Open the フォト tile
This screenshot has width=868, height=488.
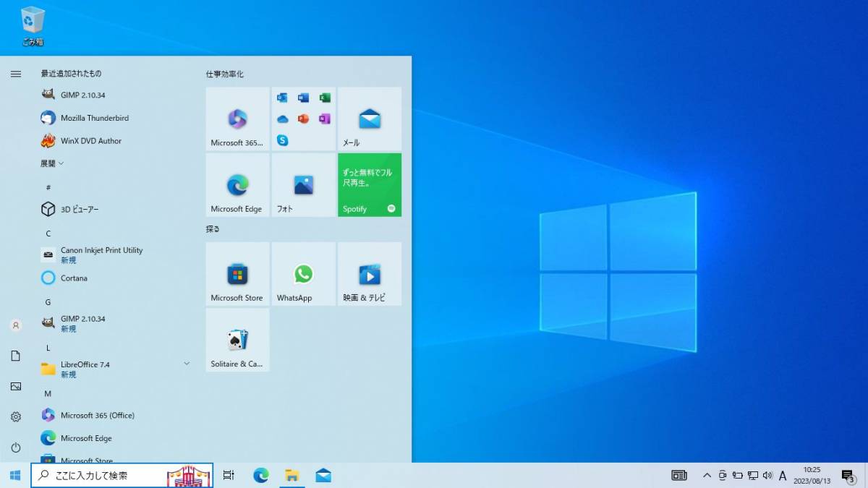(304, 185)
